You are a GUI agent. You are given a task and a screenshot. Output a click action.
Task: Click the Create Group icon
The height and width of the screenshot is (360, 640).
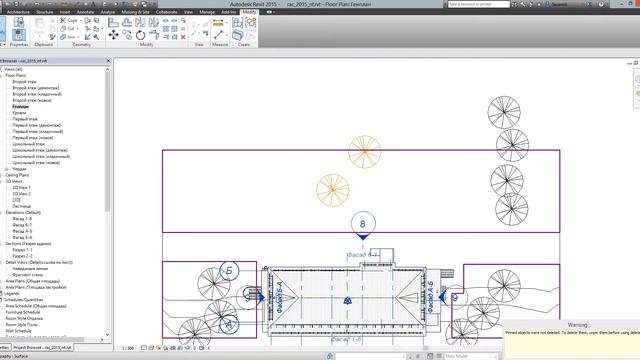[250, 22]
